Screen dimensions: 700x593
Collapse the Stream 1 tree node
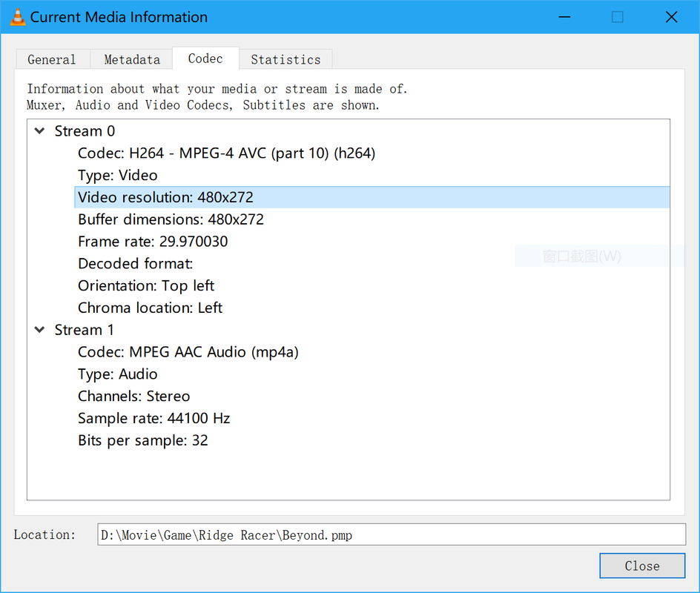[x=40, y=330]
